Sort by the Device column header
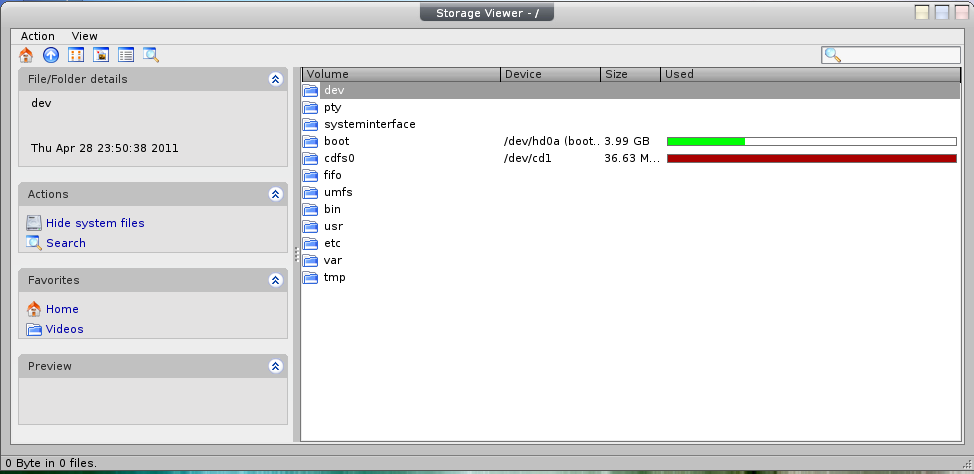The width and height of the screenshot is (974, 474). point(550,75)
